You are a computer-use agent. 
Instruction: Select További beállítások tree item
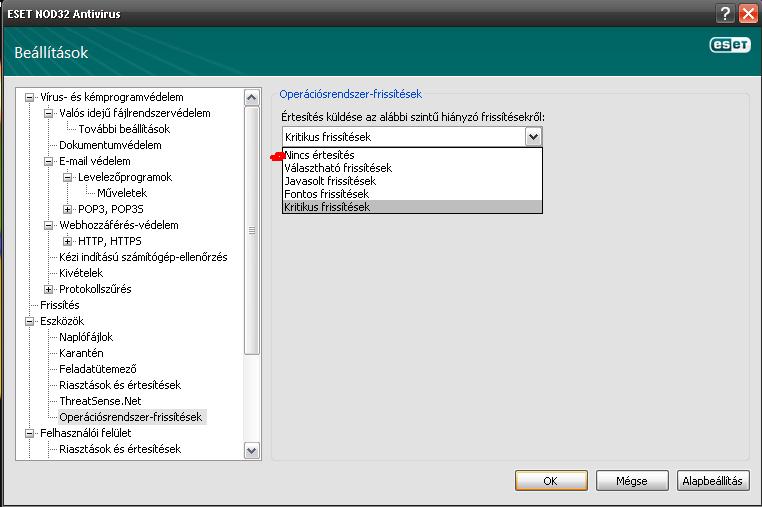(x=124, y=129)
